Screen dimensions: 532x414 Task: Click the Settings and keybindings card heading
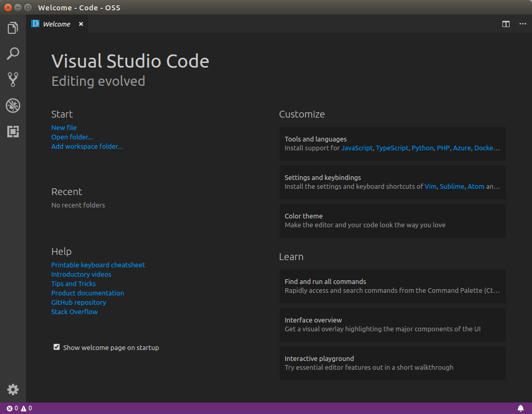point(323,178)
